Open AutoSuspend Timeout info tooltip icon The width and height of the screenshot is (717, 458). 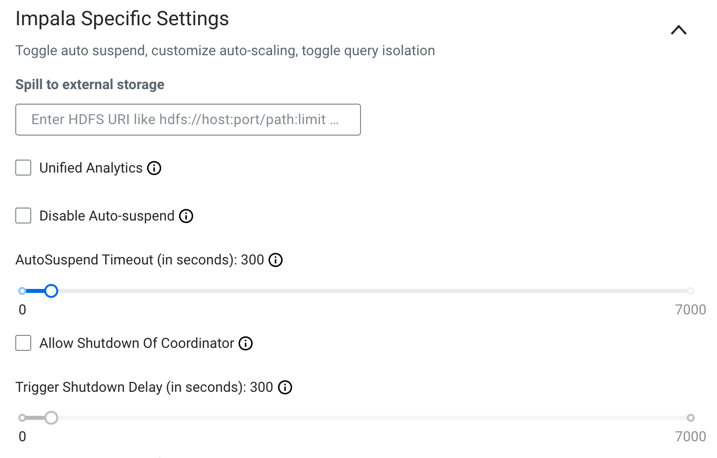276,260
